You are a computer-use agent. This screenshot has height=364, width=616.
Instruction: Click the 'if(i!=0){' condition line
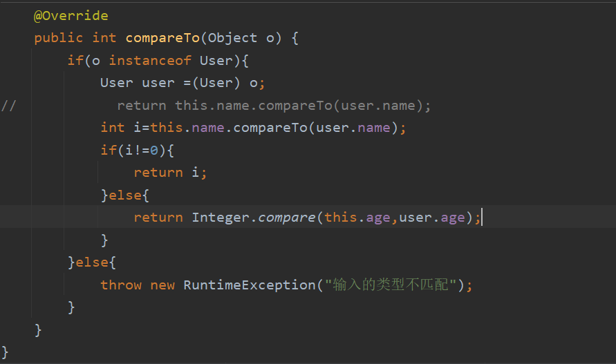point(137,151)
